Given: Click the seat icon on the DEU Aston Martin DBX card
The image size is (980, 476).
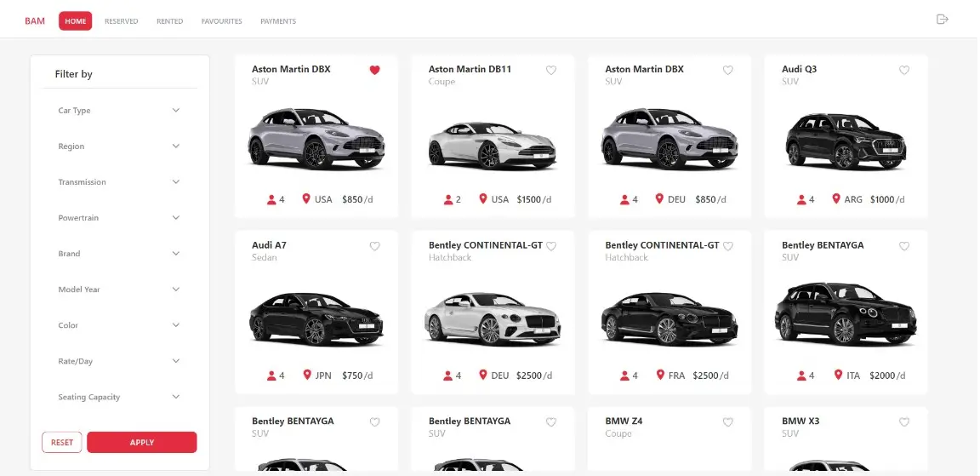Looking at the screenshot, I should coord(624,199).
